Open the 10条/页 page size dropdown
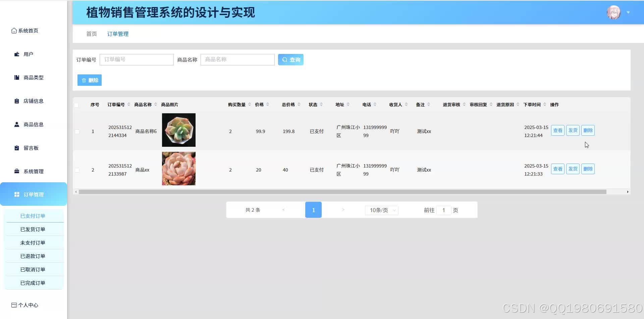 click(x=381, y=210)
